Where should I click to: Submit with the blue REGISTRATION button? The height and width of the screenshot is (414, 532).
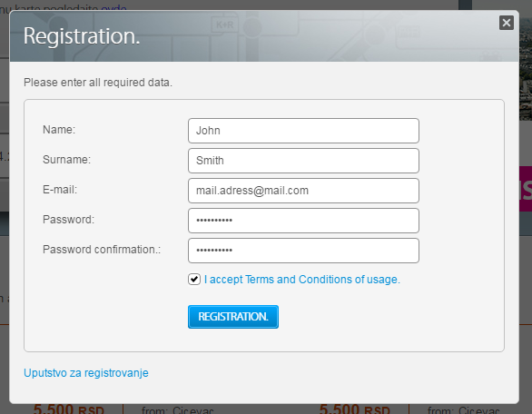point(233,317)
